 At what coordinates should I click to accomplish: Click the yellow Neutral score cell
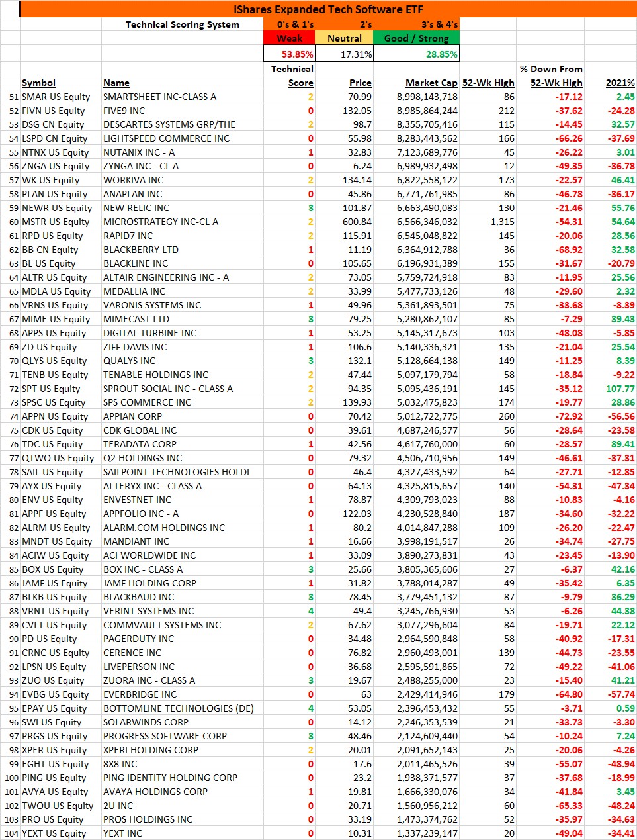[345, 38]
